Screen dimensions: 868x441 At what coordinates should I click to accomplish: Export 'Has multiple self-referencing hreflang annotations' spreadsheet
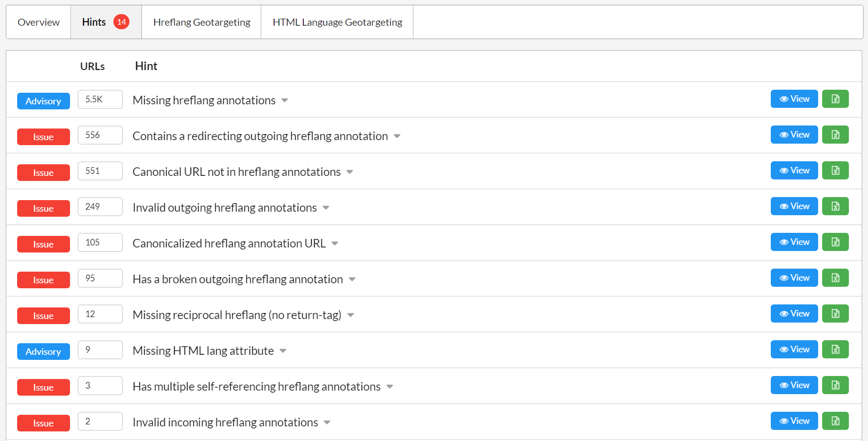835,385
